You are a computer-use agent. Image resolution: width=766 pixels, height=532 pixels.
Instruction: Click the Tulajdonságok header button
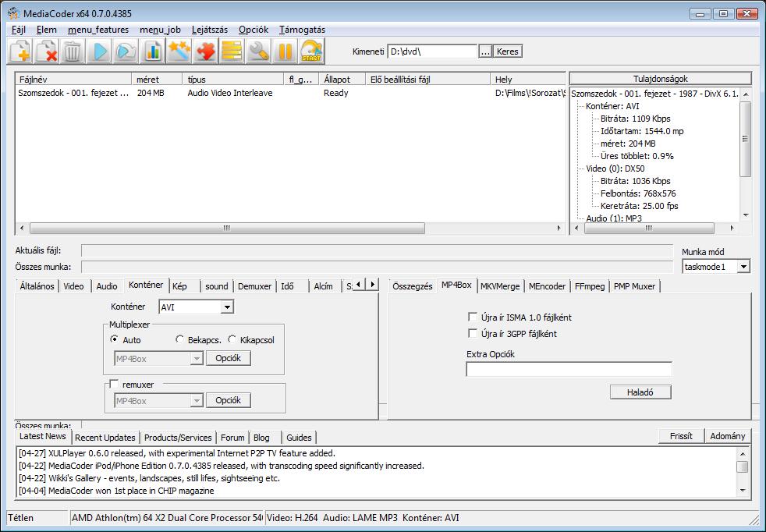tap(661, 79)
